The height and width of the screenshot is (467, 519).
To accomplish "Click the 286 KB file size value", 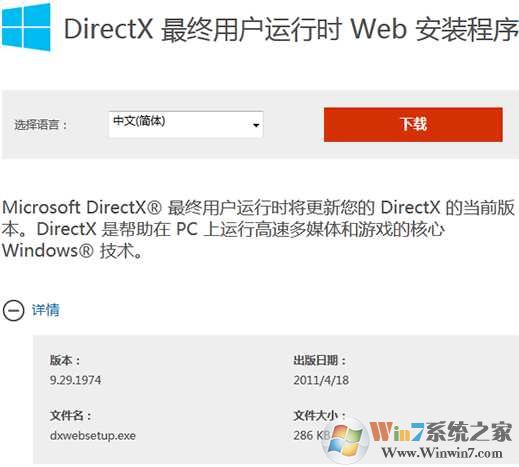I will 312,435.
